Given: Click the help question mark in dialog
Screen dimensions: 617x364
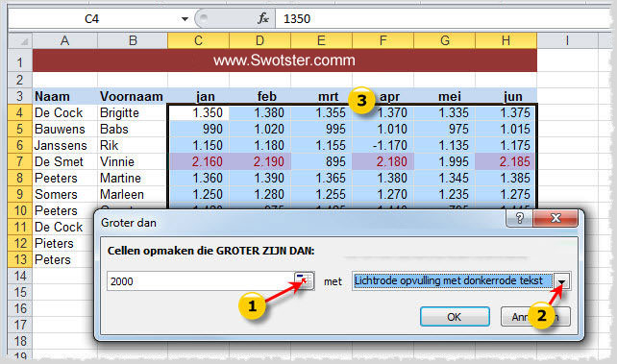Looking at the screenshot, I should (x=519, y=218).
